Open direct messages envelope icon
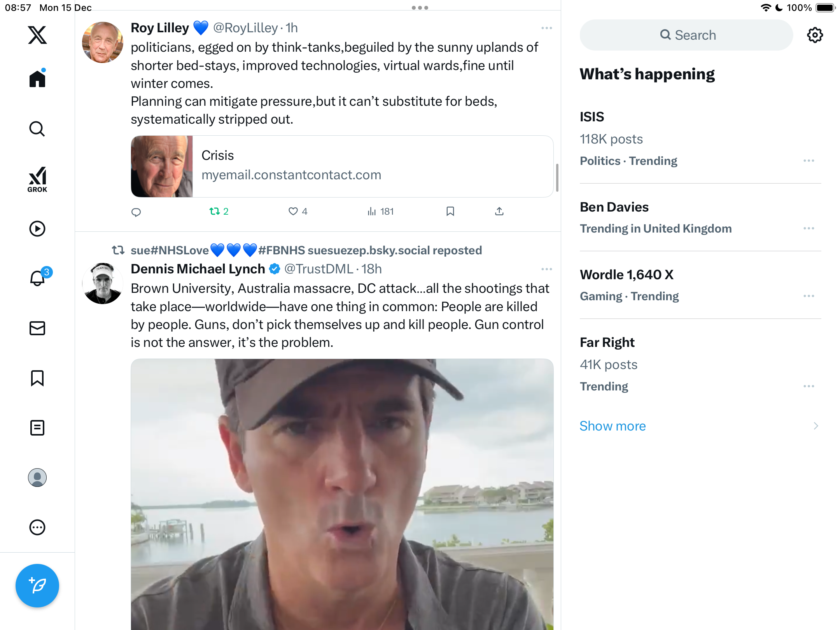 pyautogui.click(x=37, y=328)
